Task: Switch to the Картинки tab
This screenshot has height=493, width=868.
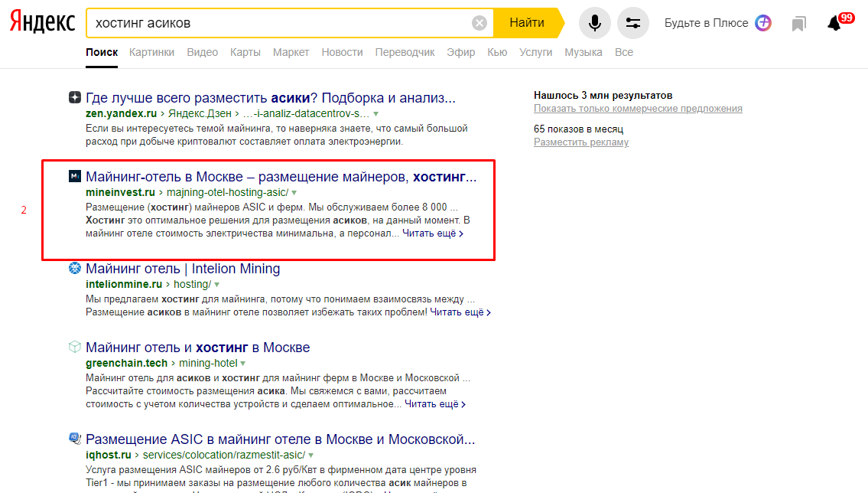Action: [151, 52]
